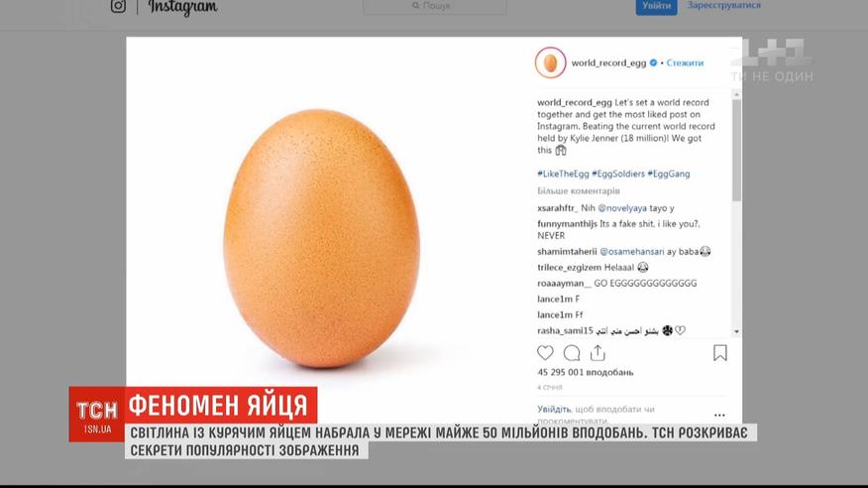
Task: Click the comments scrollbar down arrow
Action: tap(736, 331)
